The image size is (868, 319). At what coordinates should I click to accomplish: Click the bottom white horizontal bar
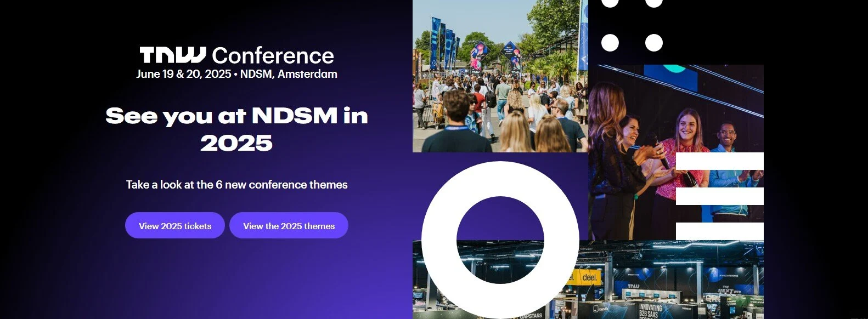719,231
